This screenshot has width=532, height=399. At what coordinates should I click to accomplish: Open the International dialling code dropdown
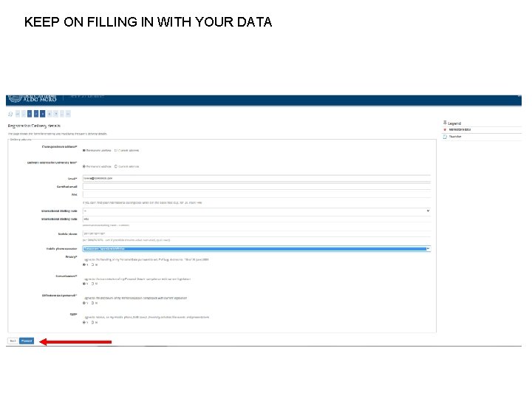coord(256,211)
